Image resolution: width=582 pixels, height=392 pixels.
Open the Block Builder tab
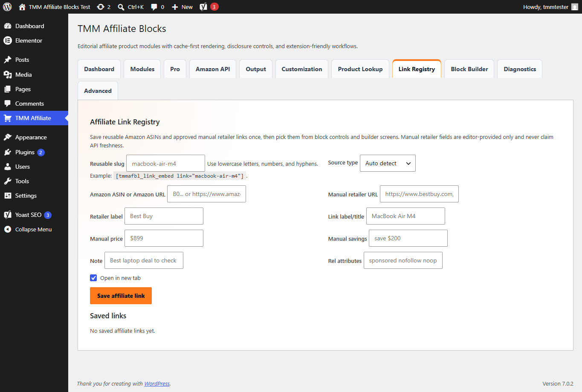tap(469, 69)
